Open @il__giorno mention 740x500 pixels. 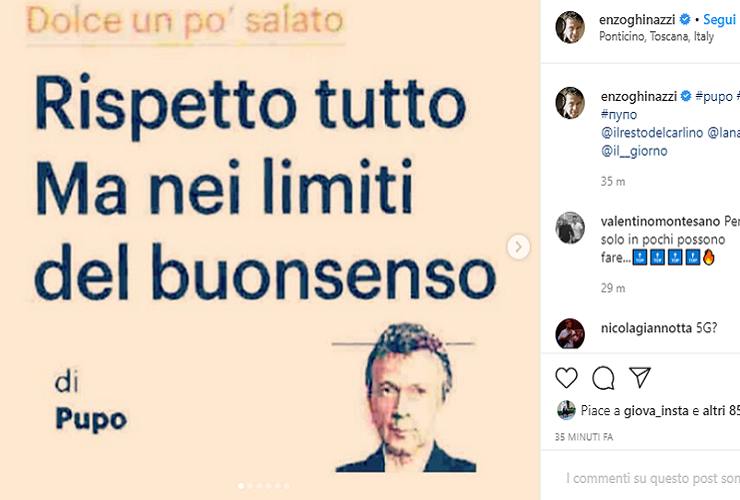point(634,151)
